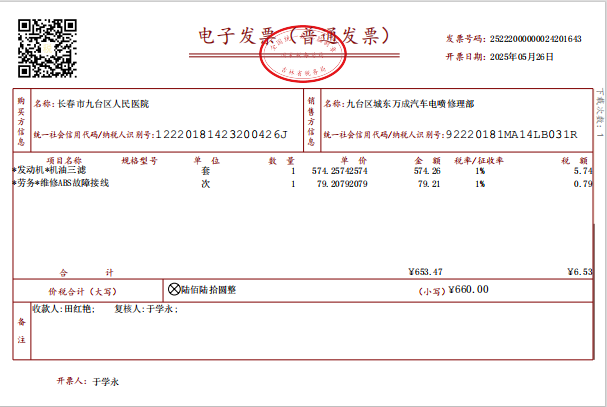Click payee name 田红艳 in remarks
The height and width of the screenshot is (407, 607).
[78, 309]
